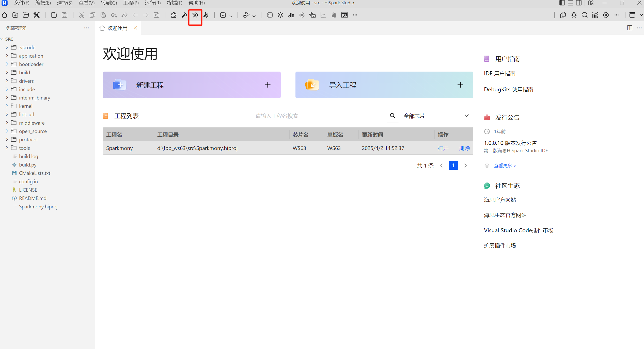
Task: Toggle the bottom panel layout icon
Action: 570,3
